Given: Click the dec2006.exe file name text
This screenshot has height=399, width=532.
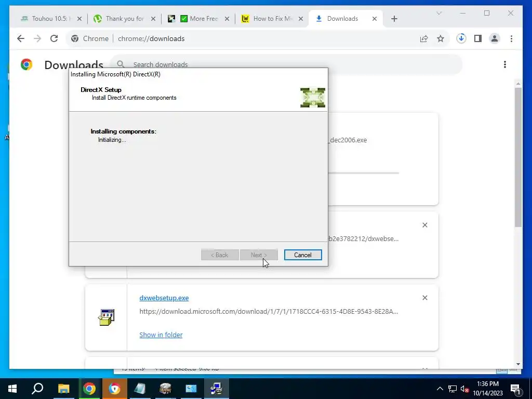Looking at the screenshot, I should [x=348, y=140].
